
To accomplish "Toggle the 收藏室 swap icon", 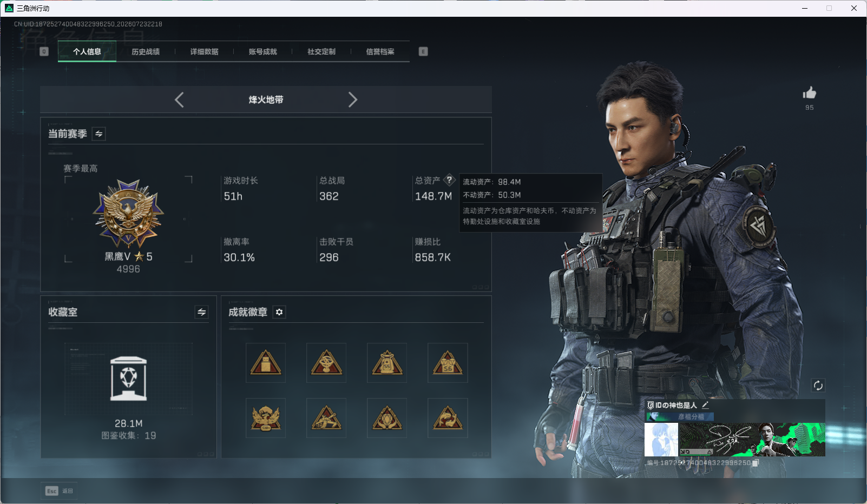I will click(x=201, y=312).
